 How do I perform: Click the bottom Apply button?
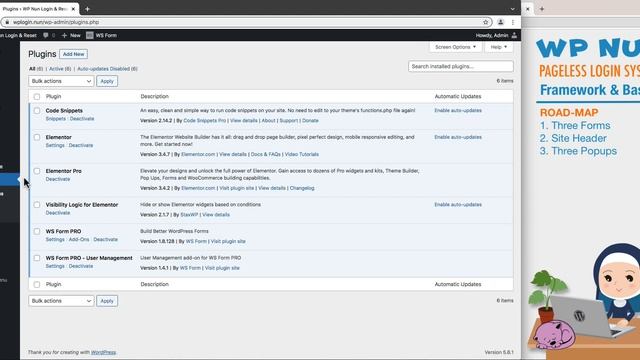click(107, 301)
